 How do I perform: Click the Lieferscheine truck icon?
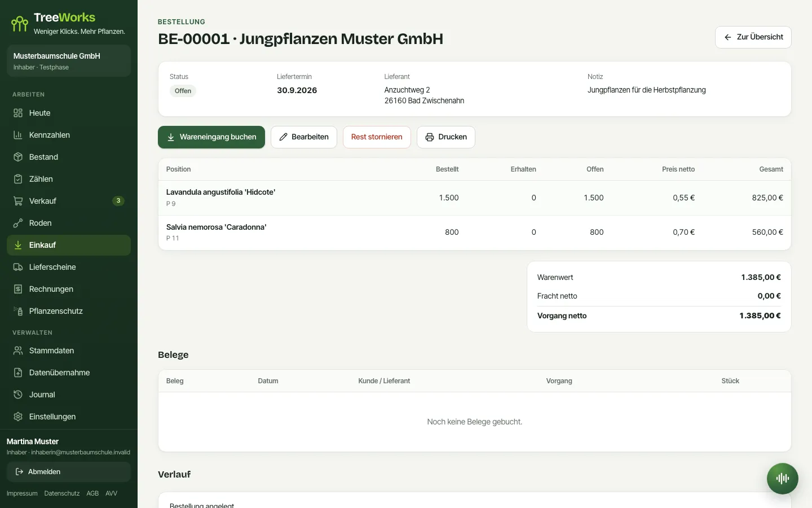[18, 267]
